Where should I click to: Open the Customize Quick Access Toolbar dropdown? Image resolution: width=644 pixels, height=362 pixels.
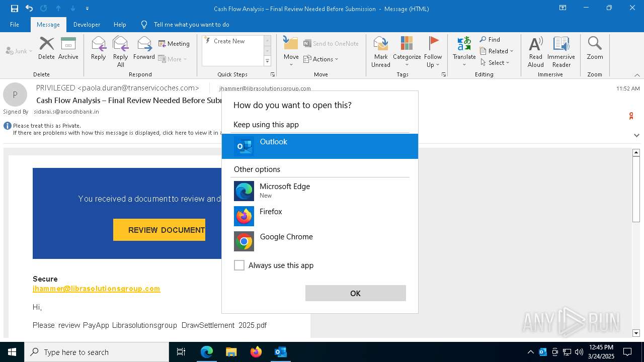click(87, 9)
